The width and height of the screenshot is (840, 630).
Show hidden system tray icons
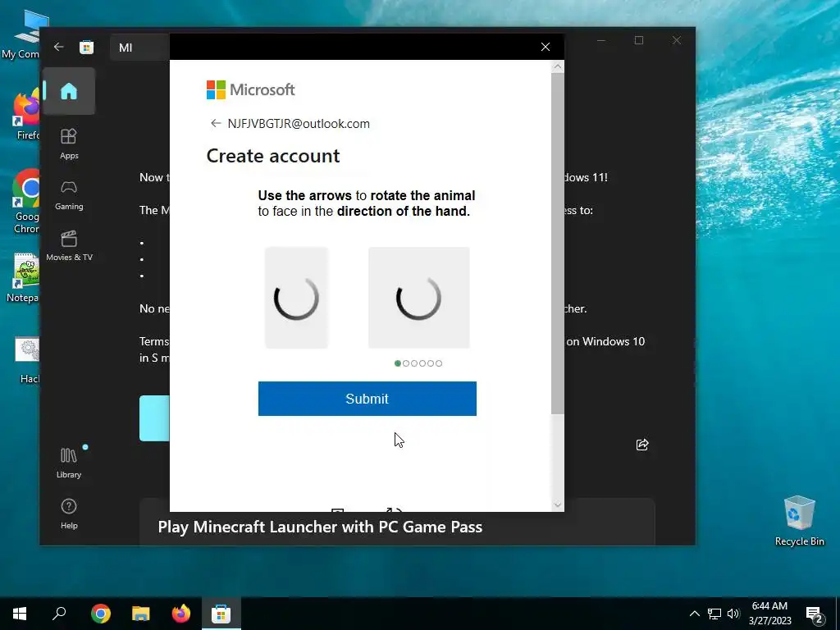694,614
